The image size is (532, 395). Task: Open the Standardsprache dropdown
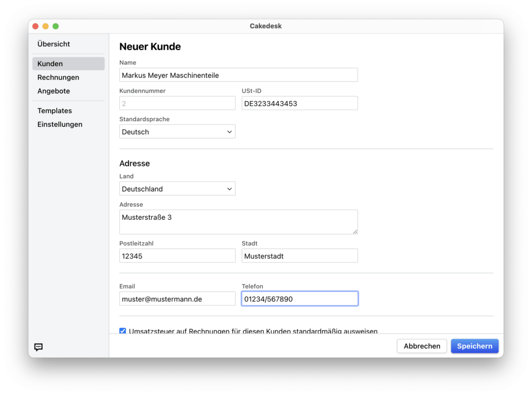(177, 132)
